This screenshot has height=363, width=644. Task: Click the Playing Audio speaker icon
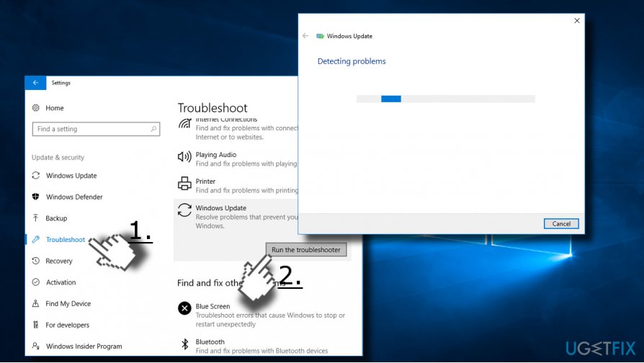[x=184, y=156]
